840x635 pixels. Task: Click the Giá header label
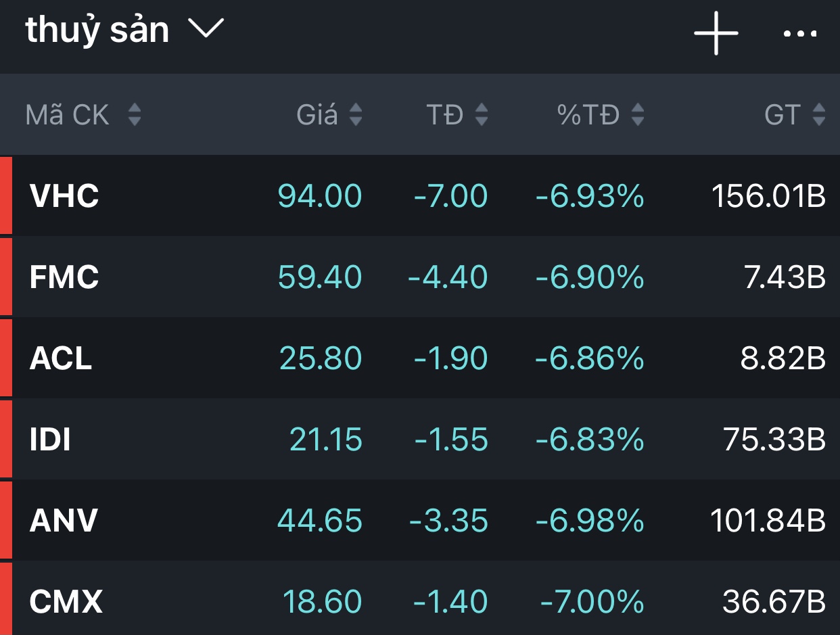pyautogui.click(x=317, y=115)
